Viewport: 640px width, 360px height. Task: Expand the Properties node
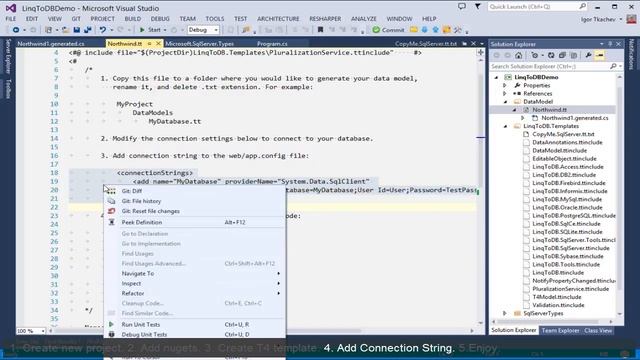[x=505, y=85]
